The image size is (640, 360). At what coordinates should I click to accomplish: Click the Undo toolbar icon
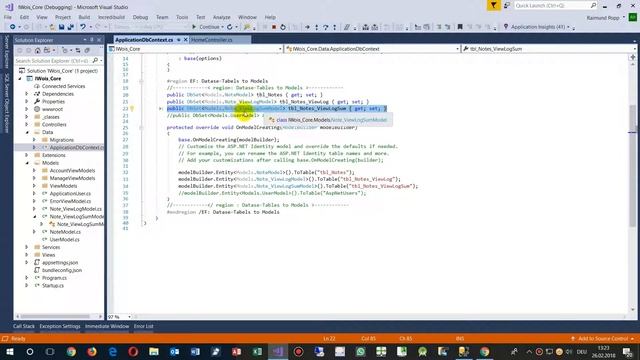83,27
